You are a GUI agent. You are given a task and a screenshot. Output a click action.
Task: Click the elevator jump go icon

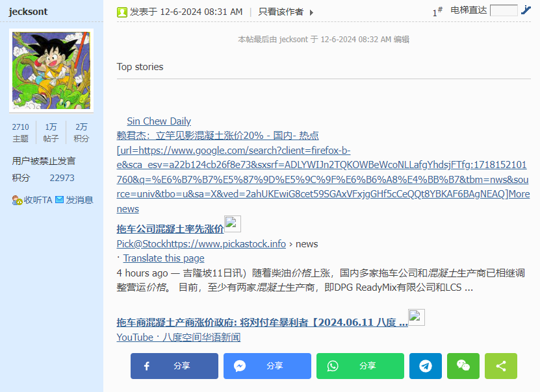[x=526, y=10]
